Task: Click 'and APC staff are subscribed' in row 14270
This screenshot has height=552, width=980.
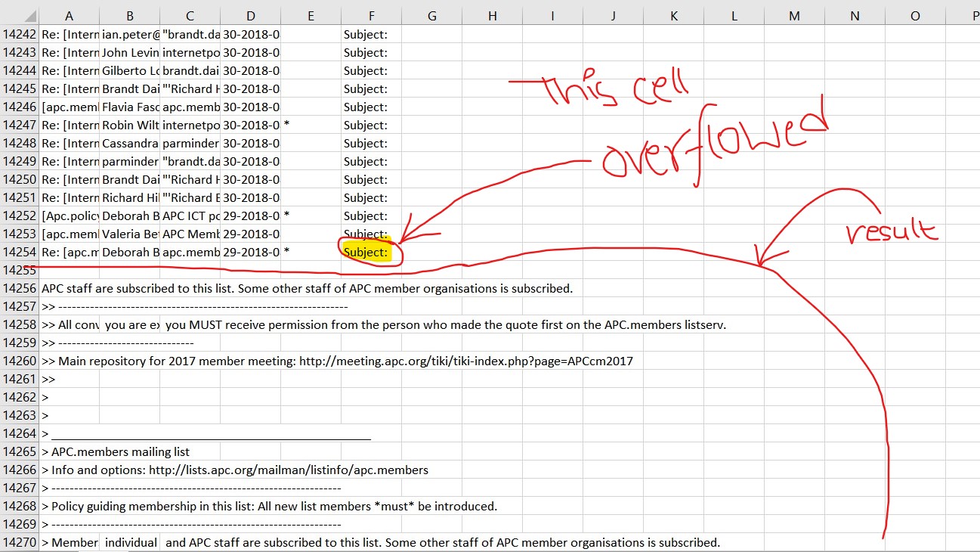Action: [x=442, y=542]
